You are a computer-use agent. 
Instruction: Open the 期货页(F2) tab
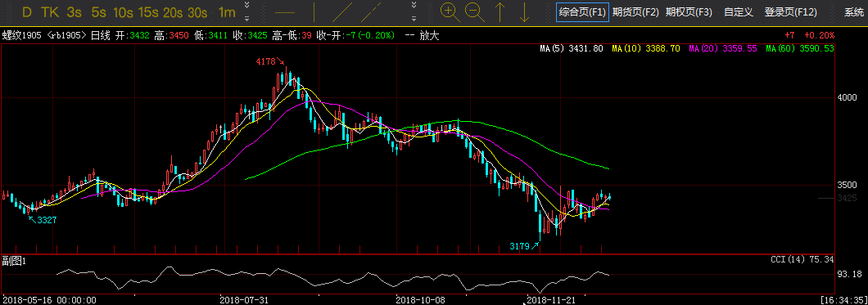635,12
